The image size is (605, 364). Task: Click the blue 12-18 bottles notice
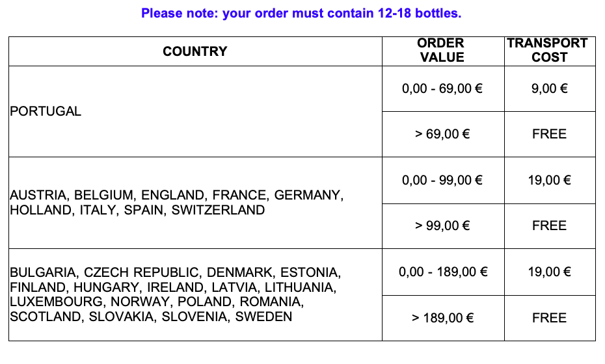pyautogui.click(x=301, y=13)
